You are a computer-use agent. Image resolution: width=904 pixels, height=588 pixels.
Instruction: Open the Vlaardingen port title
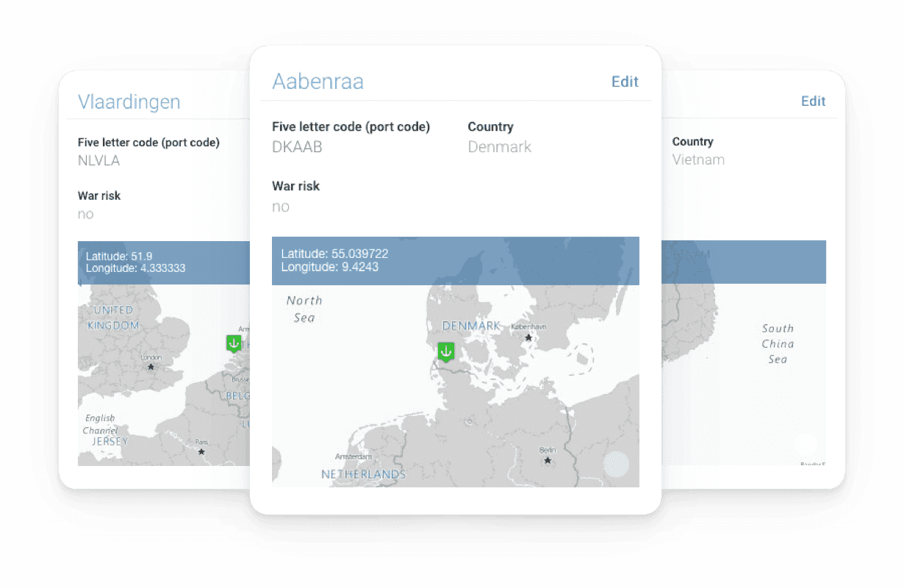[129, 101]
